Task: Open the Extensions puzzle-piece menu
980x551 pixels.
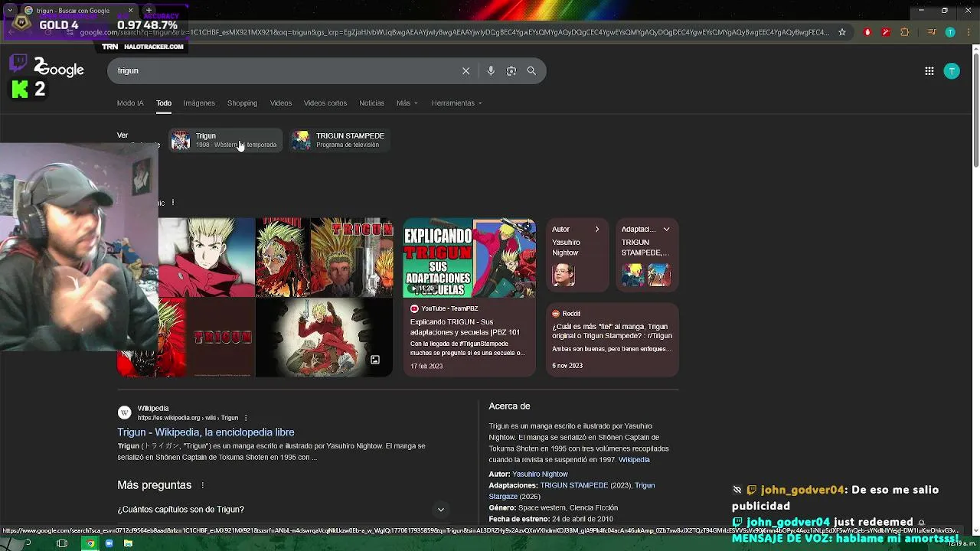Action: point(905,32)
